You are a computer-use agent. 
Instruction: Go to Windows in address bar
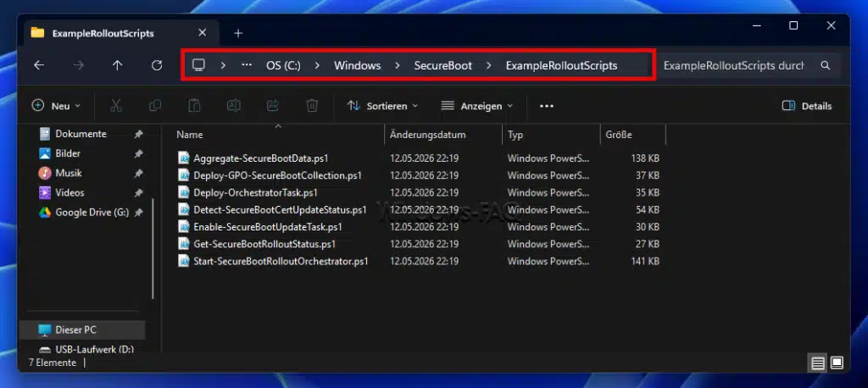click(x=358, y=65)
